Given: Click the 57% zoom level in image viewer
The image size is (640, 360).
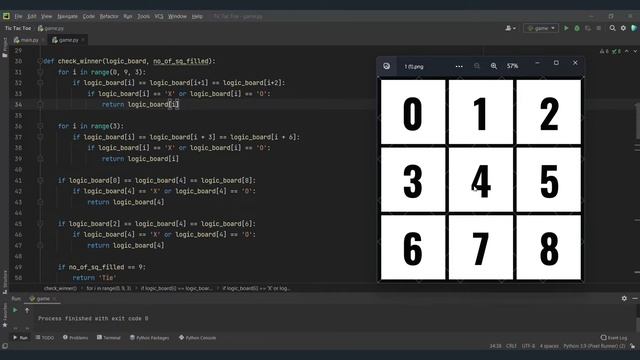Looking at the screenshot, I should 512,66.
